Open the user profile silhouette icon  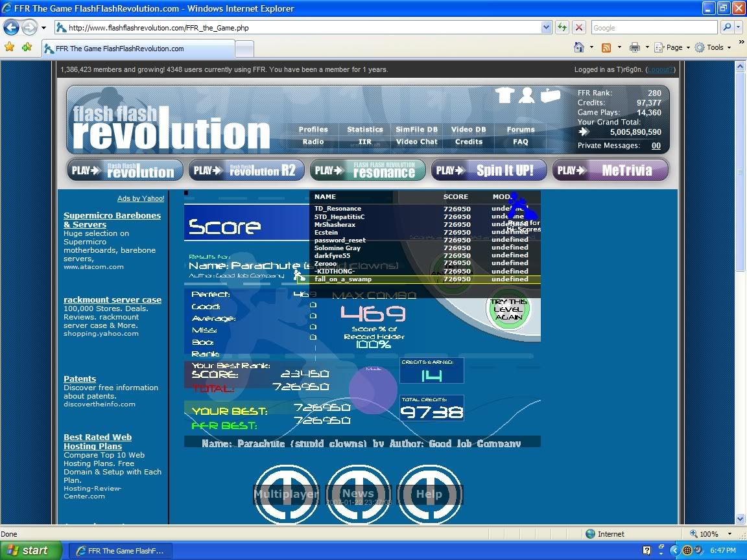point(527,95)
